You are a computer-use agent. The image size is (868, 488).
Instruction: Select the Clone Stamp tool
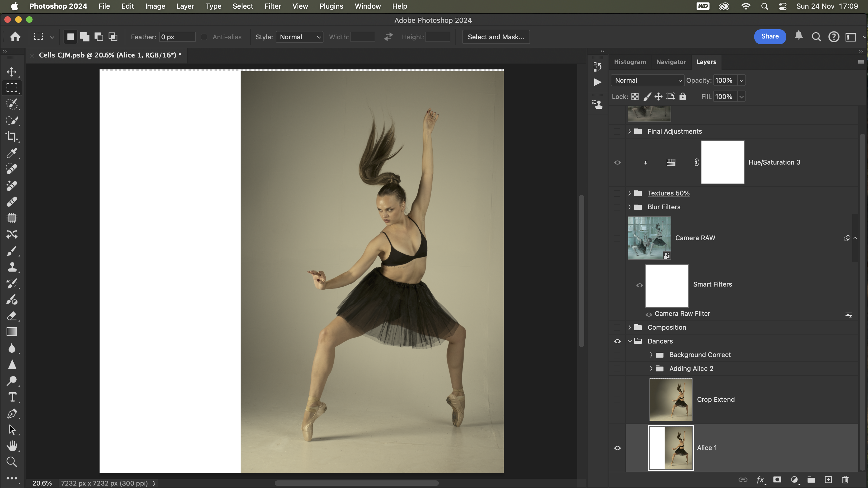click(12, 267)
